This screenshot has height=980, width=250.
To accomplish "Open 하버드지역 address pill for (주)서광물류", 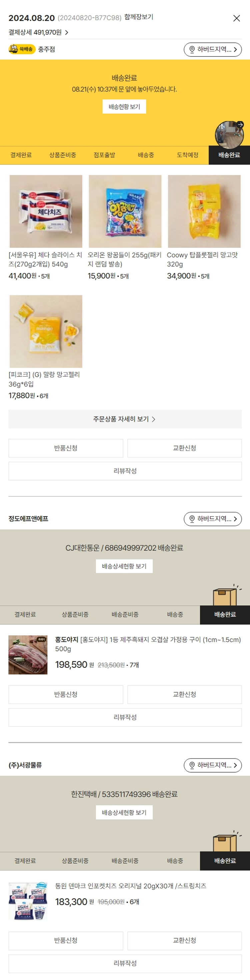I will tap(213, 765).
